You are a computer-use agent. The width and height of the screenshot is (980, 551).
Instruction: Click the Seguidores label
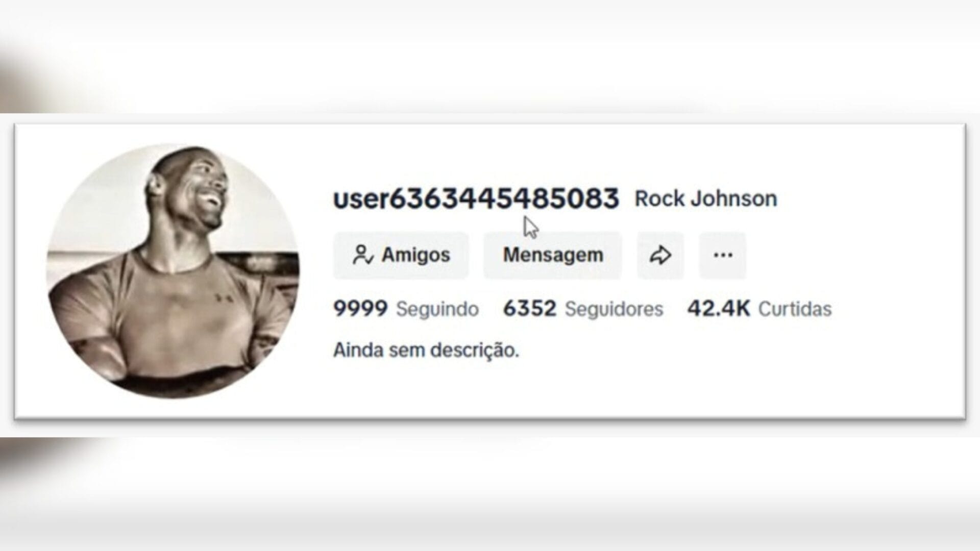pos(614,309)
